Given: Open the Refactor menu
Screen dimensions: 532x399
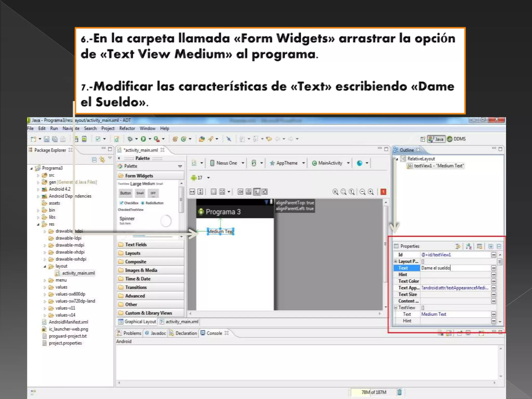Looking at the screenshot, I should (127, 128).
